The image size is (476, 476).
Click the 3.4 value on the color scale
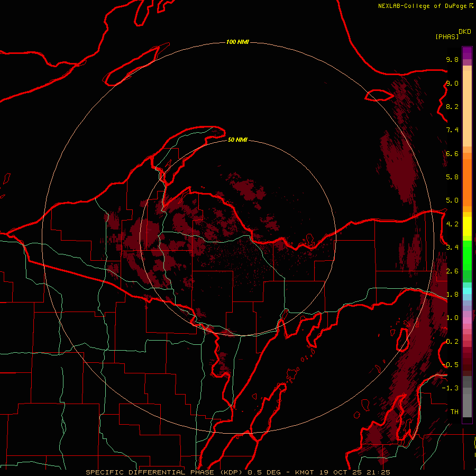click(452, 248)
